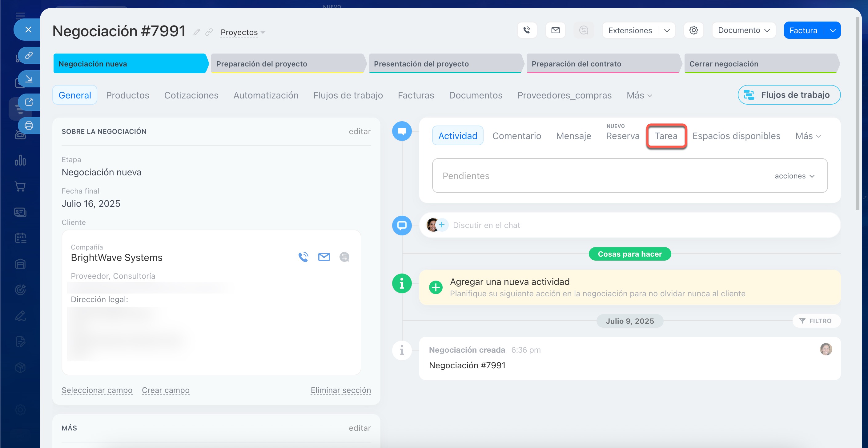Screen dimensions: 868x448
Task: Expand the Documento dropdown
Action: (744, 30)
